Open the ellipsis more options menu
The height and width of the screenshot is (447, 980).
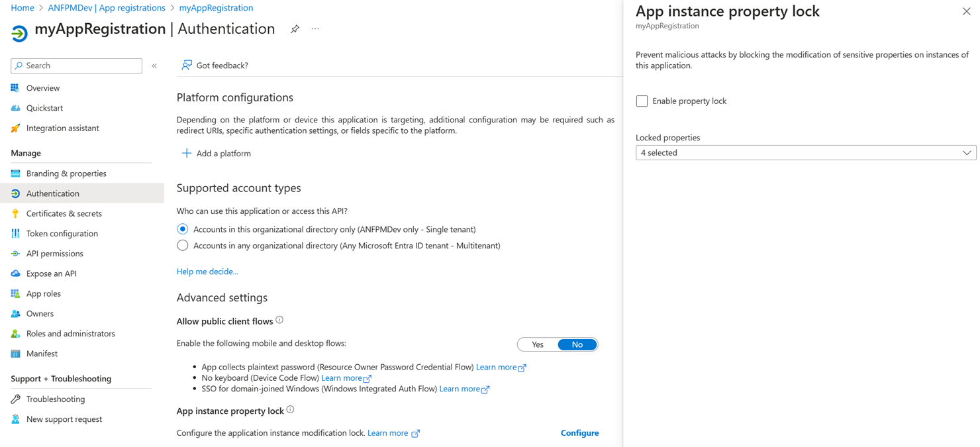[315, 29]
